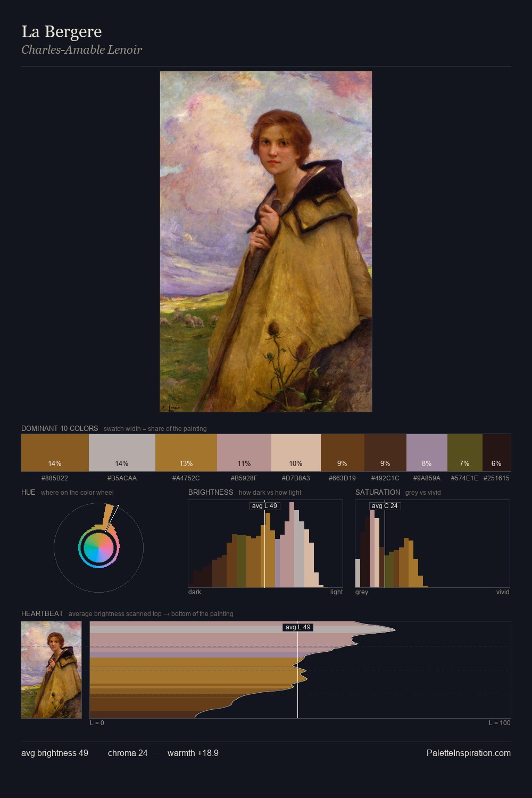Click the hex code #9A859A label
This screenshot has width=532, height=798.
(427, 478)
